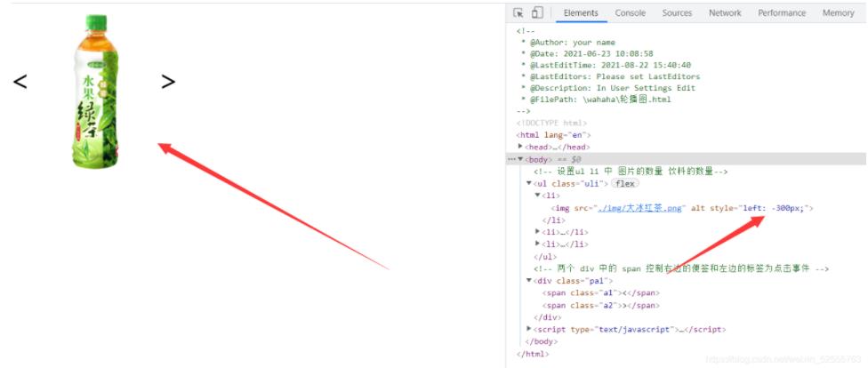Click the green tea bottle image

[x=94, y=90]
